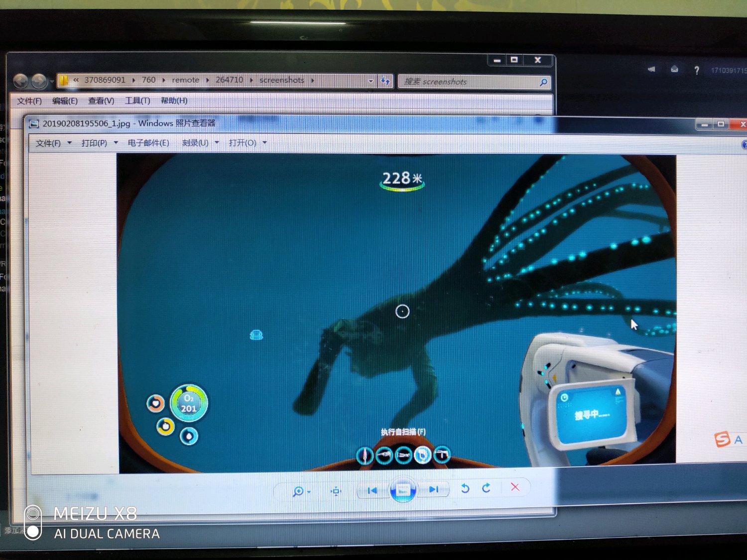747x560 pixels.
Task: Open the 刻录(U) burn menu
Action: click(x=195, y=143)
